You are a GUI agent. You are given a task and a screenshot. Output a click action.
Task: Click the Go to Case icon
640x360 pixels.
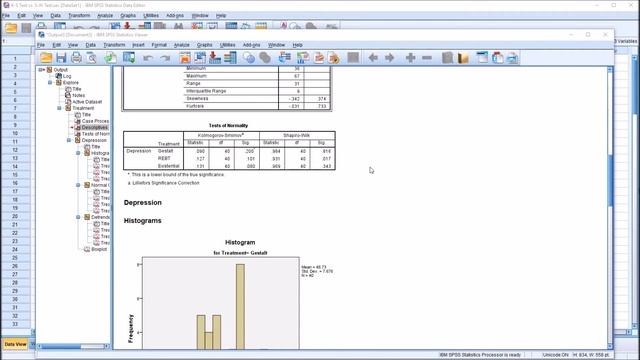(200, 58)
